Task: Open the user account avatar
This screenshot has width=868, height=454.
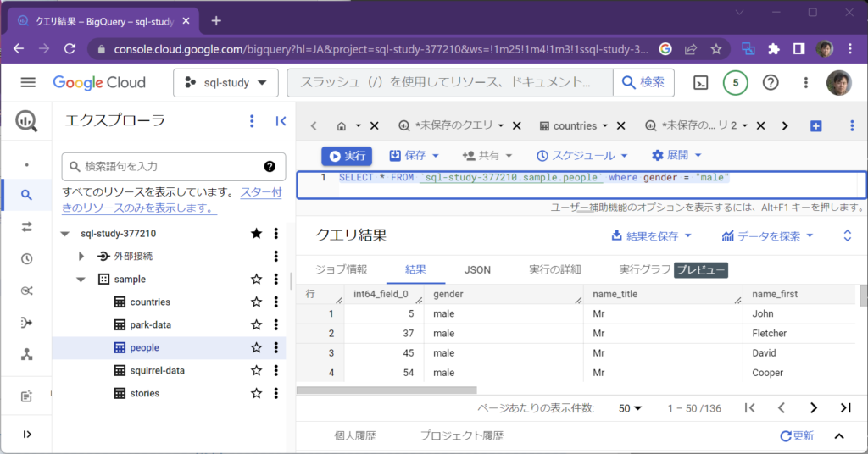Action: click(838, 83)
